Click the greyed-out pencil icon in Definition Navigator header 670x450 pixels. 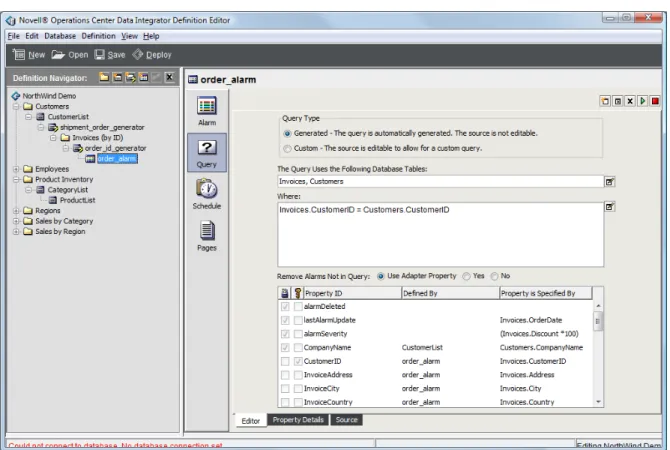click(156, 77)
